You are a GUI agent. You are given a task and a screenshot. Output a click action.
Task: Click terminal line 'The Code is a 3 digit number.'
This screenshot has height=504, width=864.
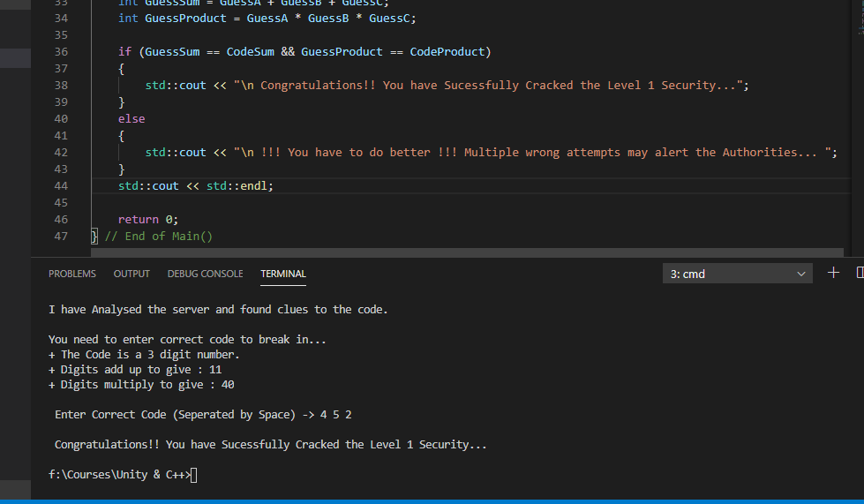(x=144, y=355)
